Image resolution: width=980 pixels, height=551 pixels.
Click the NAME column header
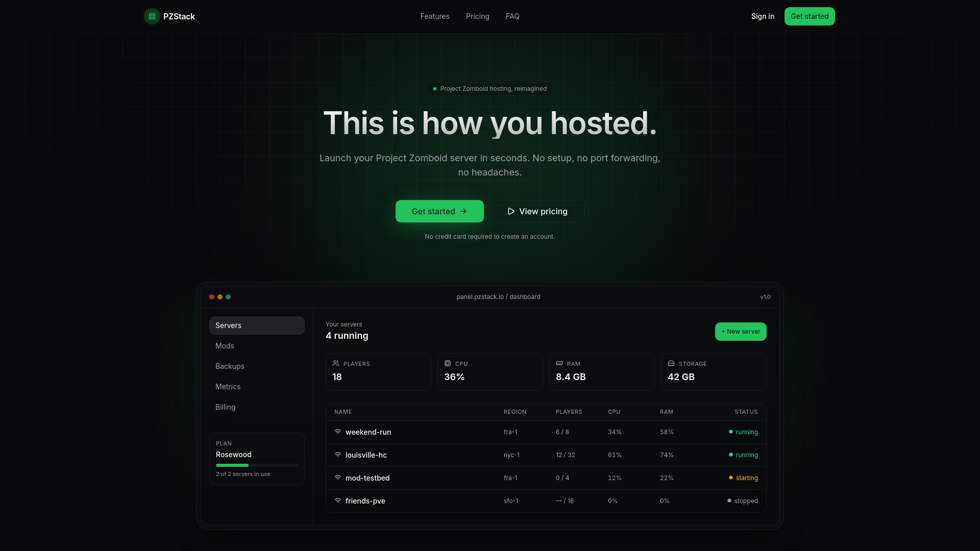coord(343,412)
